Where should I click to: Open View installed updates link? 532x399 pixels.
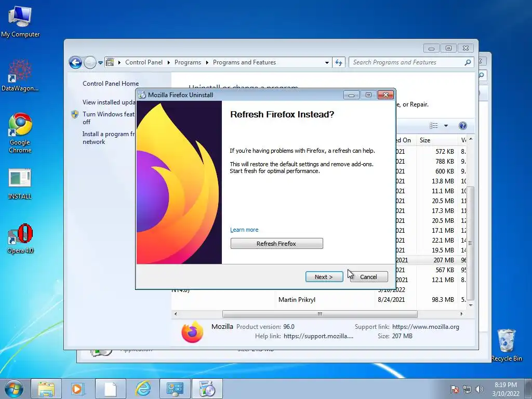click(x=109, y=102)
